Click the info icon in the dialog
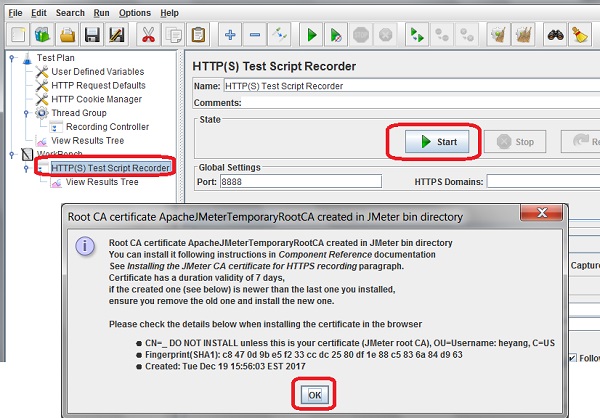Image resolution: width=600 pixels, height=418 pixels. coord(85,246)
